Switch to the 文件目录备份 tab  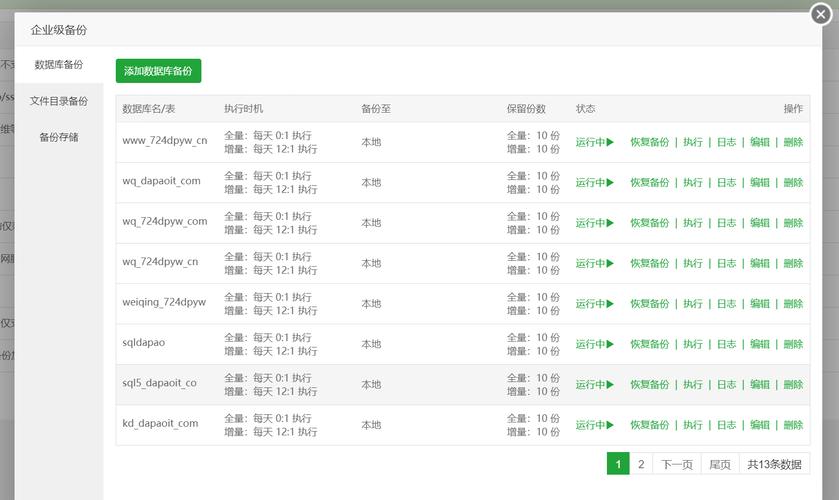pos(59,101)
